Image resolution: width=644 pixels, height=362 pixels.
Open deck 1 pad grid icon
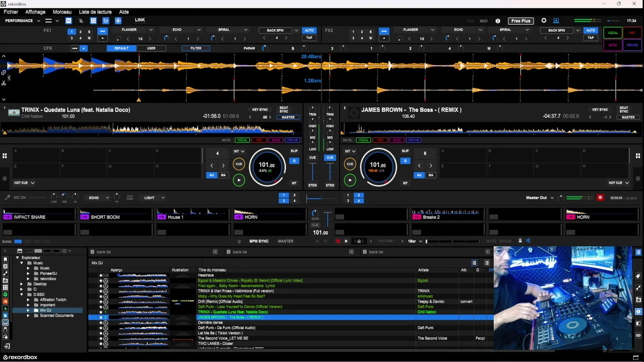coord(5,156)
